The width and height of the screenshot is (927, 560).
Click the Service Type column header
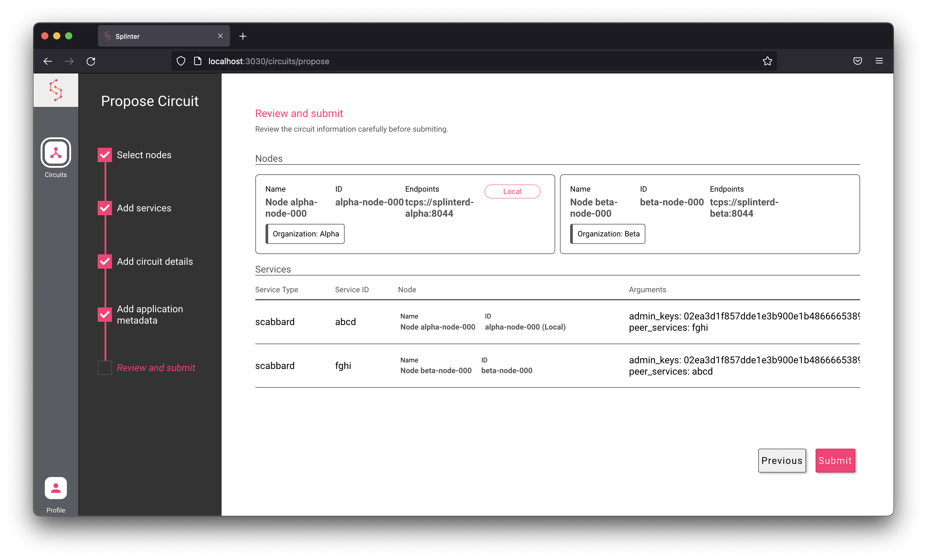pos(277,290)
